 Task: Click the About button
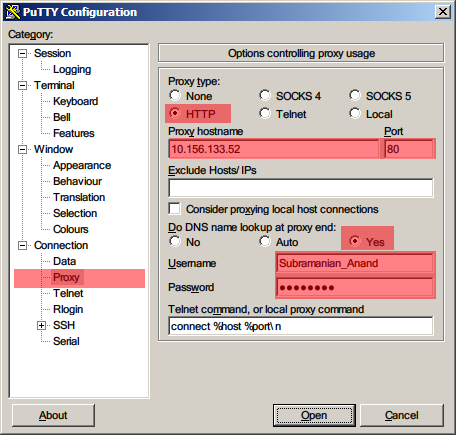pos(53,415)
